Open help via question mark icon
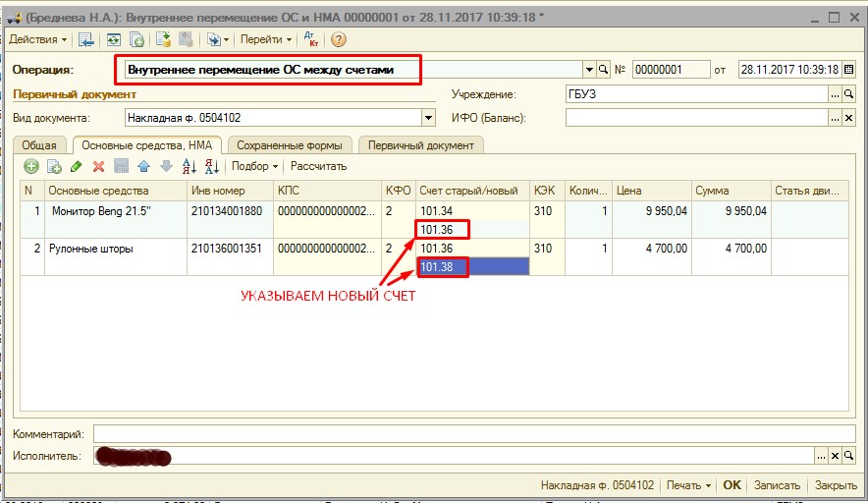 click(x=339, y=39)
